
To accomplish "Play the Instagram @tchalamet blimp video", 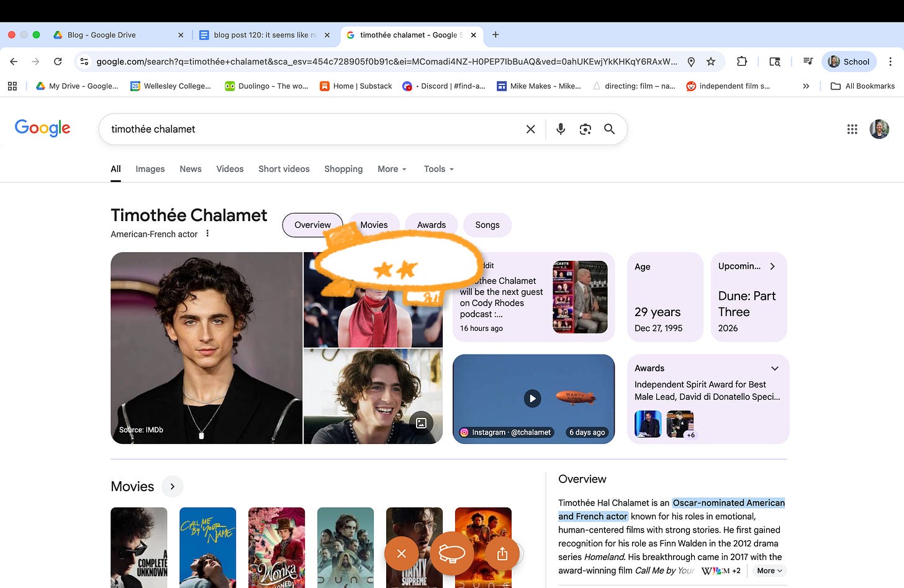I will click(533, 399).
